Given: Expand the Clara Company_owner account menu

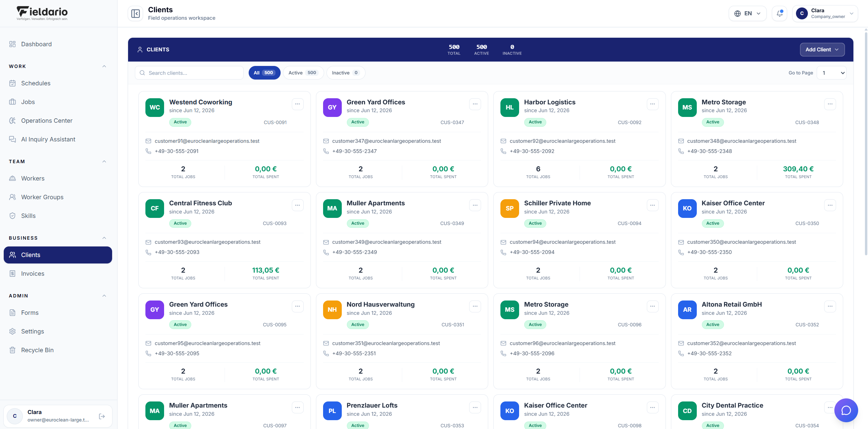Looking at the screenshot, I should [x=825, y=14].
